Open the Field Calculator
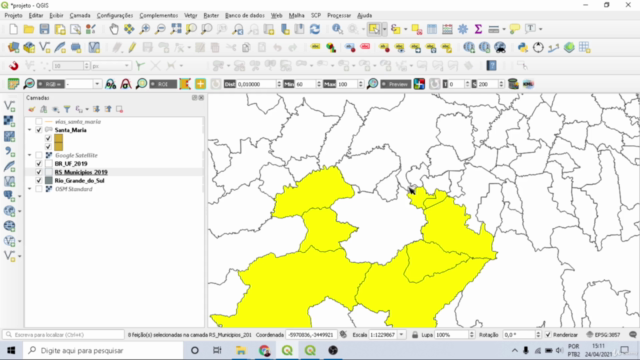640x360 pixels. tap(447, 29)
